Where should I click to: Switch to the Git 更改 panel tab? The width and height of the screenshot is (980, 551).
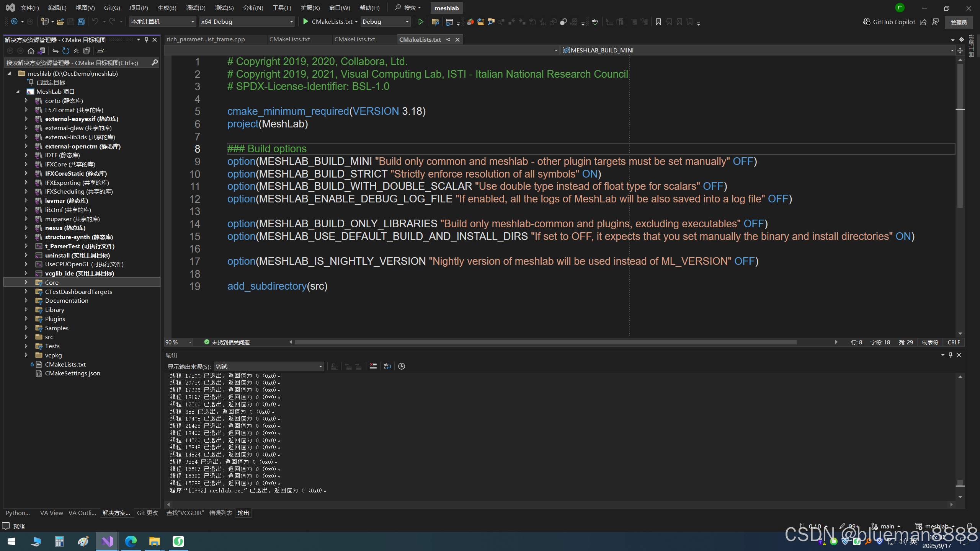click(x=147, y=513)
